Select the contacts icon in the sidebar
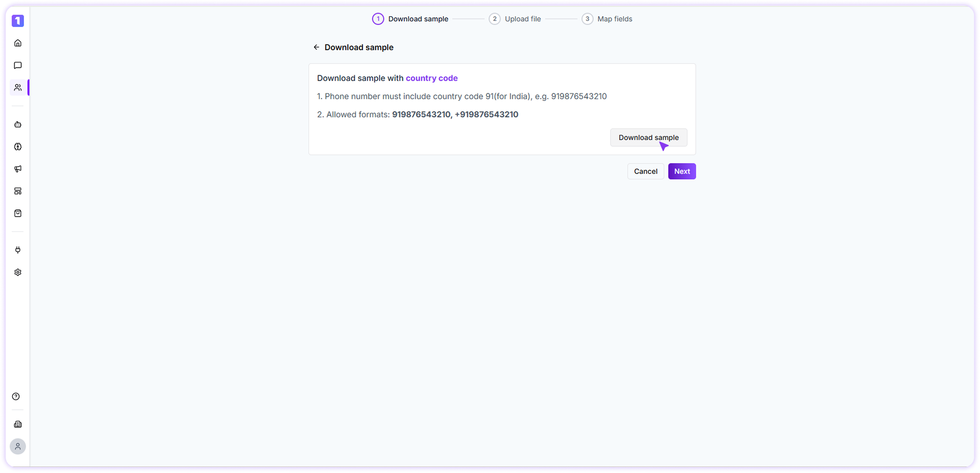Image resolution: width=980 pixels, height=473 pixels. coord(18,87)
